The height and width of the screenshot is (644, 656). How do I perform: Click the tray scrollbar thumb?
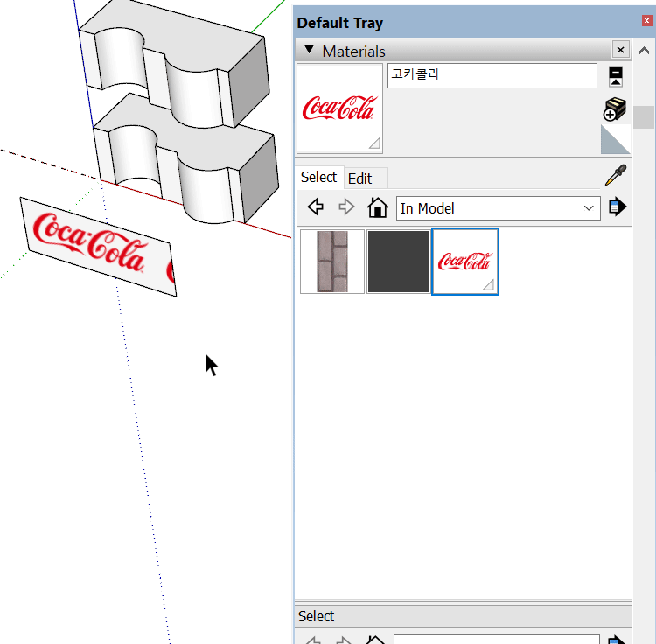(644, 117)
